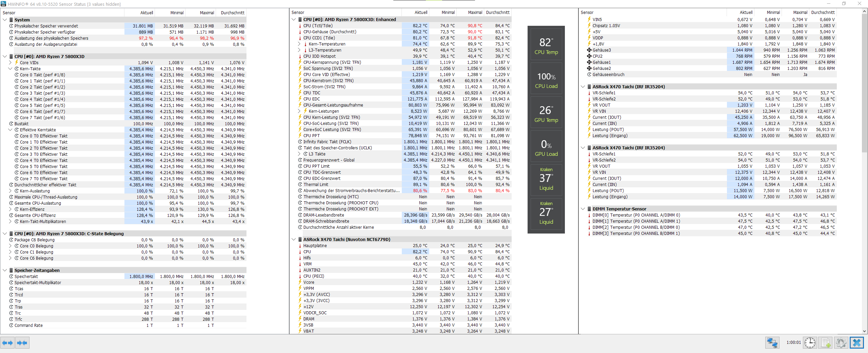Click the CPU Load gadget tile
The height and width of the screenshot is (353, 868).
546,79
